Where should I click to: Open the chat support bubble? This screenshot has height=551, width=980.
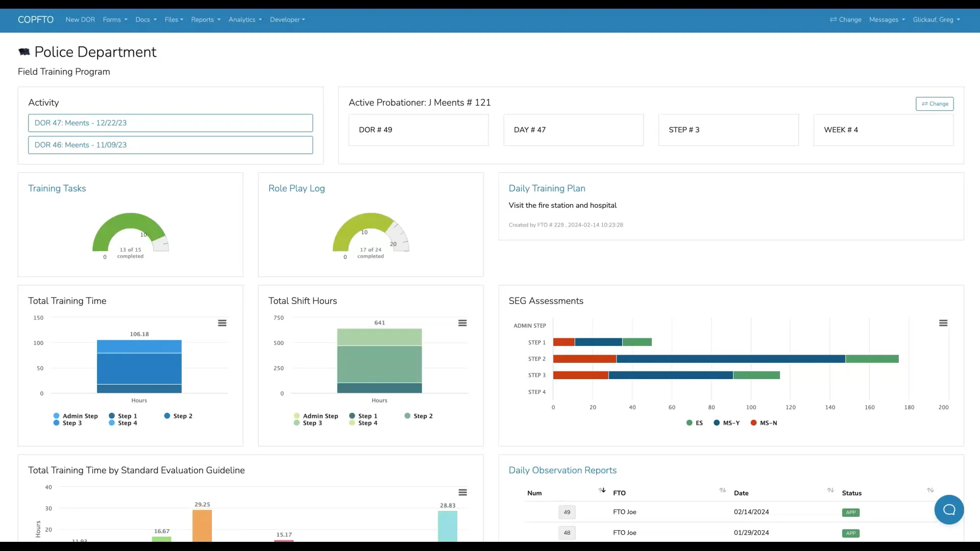(949, 510)
